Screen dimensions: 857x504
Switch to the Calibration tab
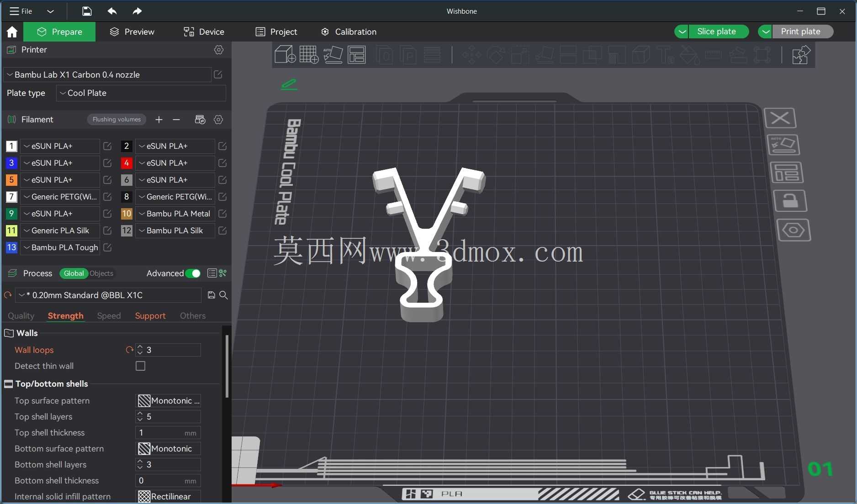click(x=349, y=32)
